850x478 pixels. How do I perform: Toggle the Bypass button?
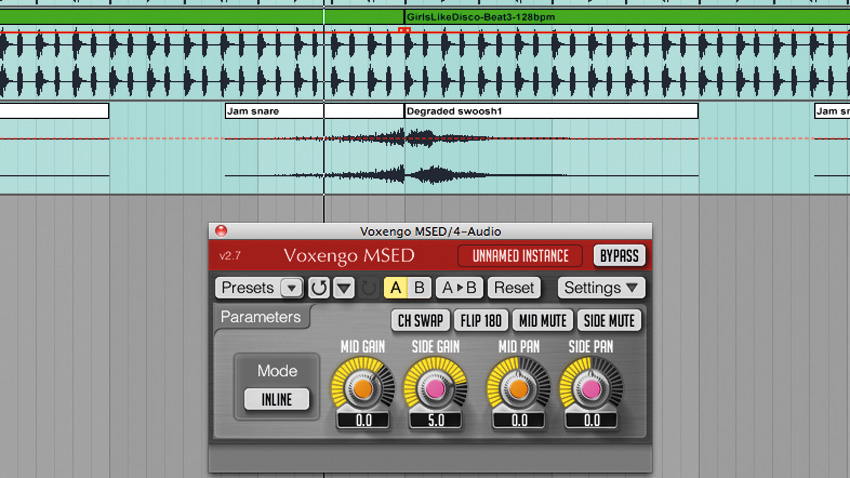(620, 256)
